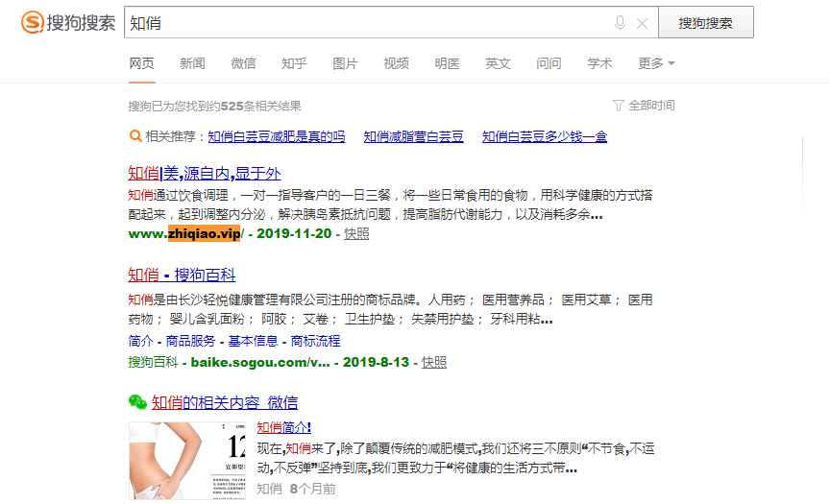The image size is (830, 504).
Task: Open the 图片 tab
Action: pyautogui.click(x=345, y=63)
